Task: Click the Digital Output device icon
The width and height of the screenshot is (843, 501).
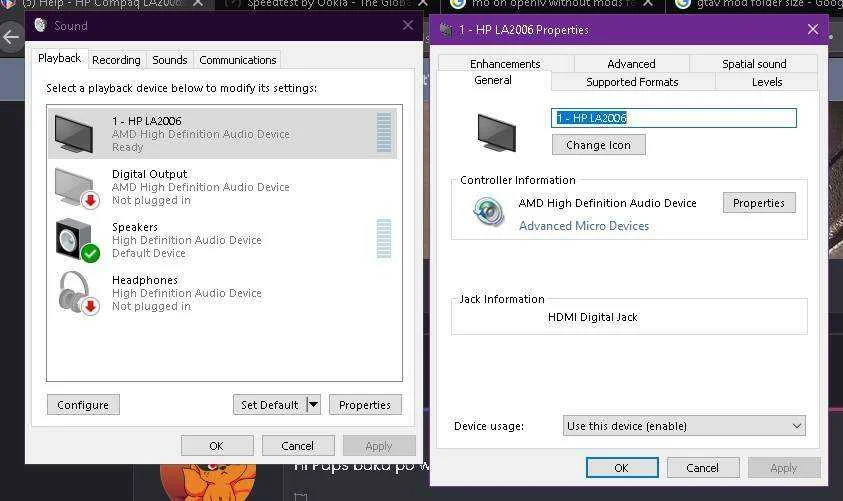Action: click(76, 187)
